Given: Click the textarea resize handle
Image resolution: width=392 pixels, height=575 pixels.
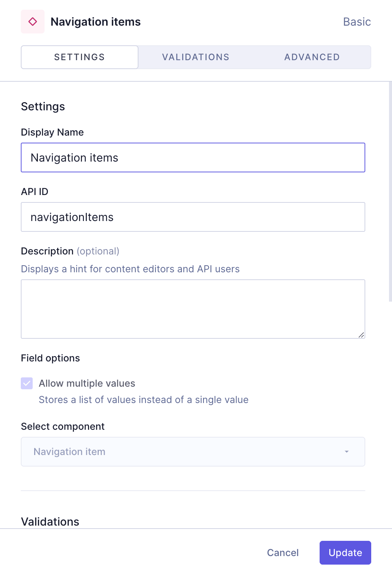Looking at the screenshot, I should pos(362,335).
